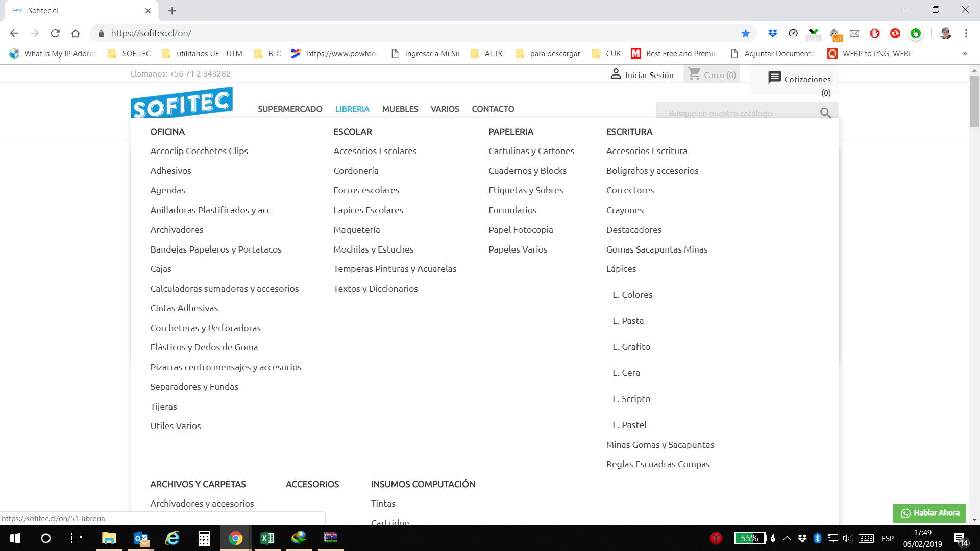Expand hidden bookmarks chevron
Image resolution: width=980 pixels, height=551 pixels.
[965, 54]
